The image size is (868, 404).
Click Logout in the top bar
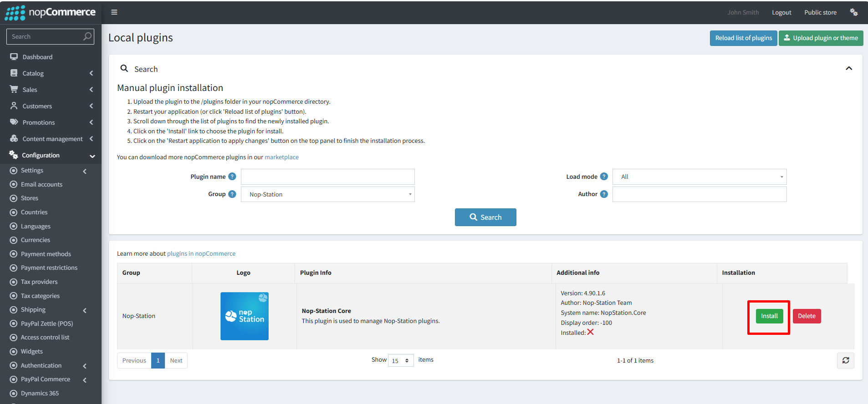point(781,12)
